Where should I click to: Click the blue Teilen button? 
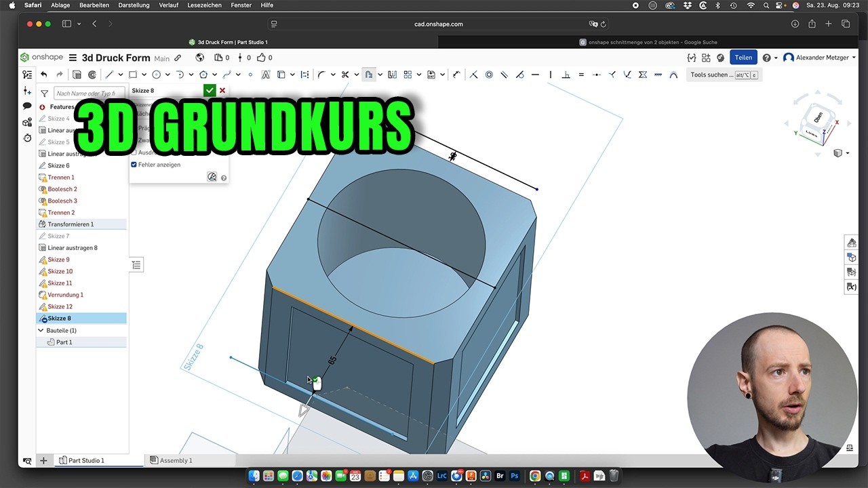pyautogui.click(x=743, y=58)
